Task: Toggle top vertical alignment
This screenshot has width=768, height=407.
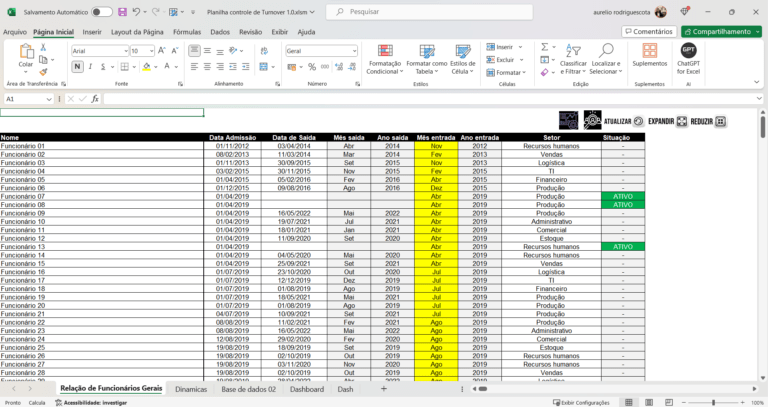Action: (194, 50)
